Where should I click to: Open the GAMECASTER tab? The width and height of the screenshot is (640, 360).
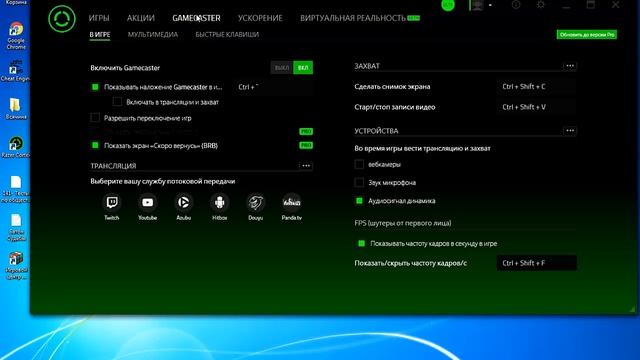pyautogui.click(x=196, y=18)
